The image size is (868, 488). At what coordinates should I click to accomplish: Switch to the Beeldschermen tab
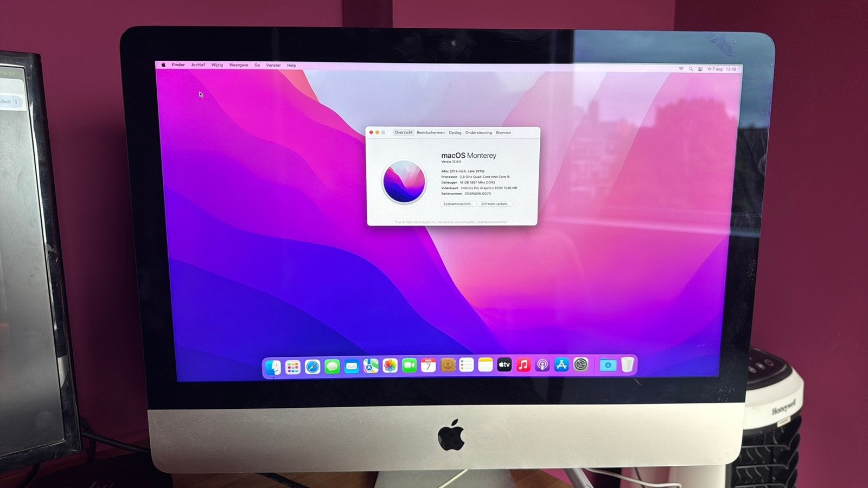coord(431,132)
